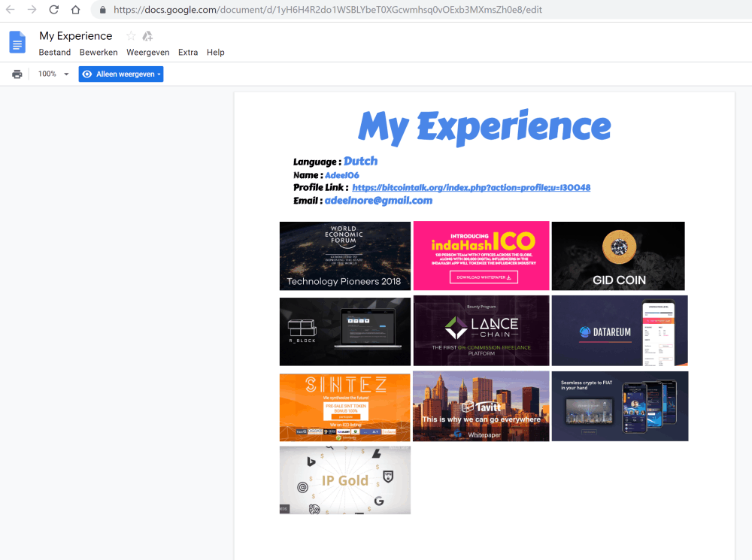Click the browser address bar URL

[x=328, y=10]
